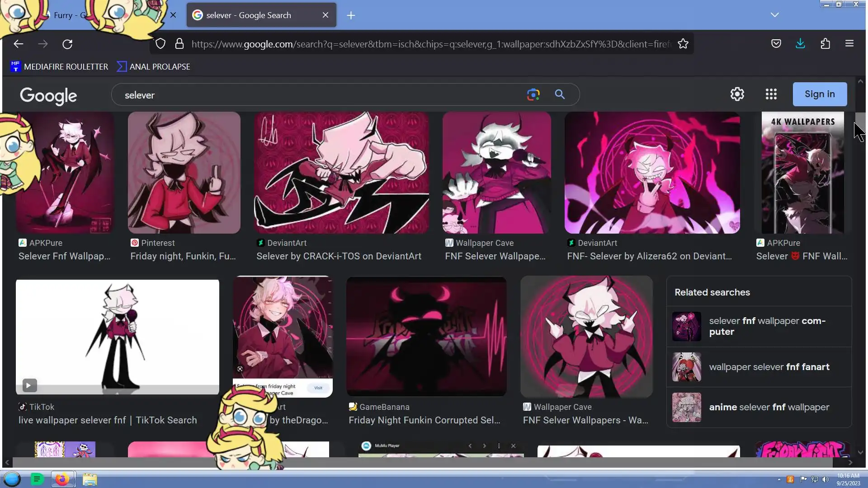Screen dimensions: 868x488
Task: Open Google quick settings gear icon
Action: click(x=737, y=94)
